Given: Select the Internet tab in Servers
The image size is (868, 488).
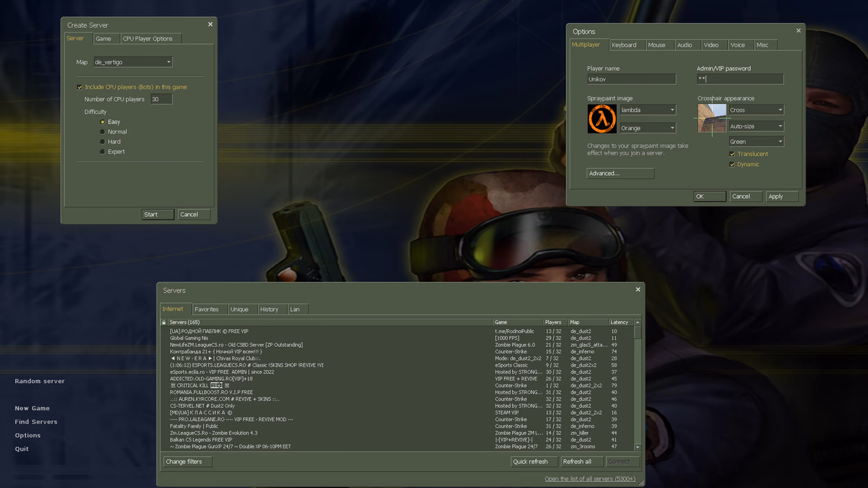Looking at the screenshot, I should click(x=176, y=309).
